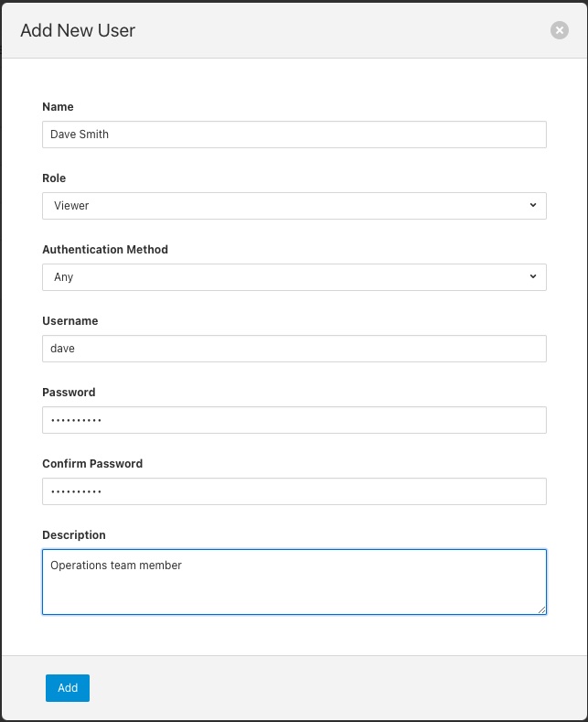The width and height of the screenshot is (588, 722).
Task: Click the Role label text
Action: [54, 178]
